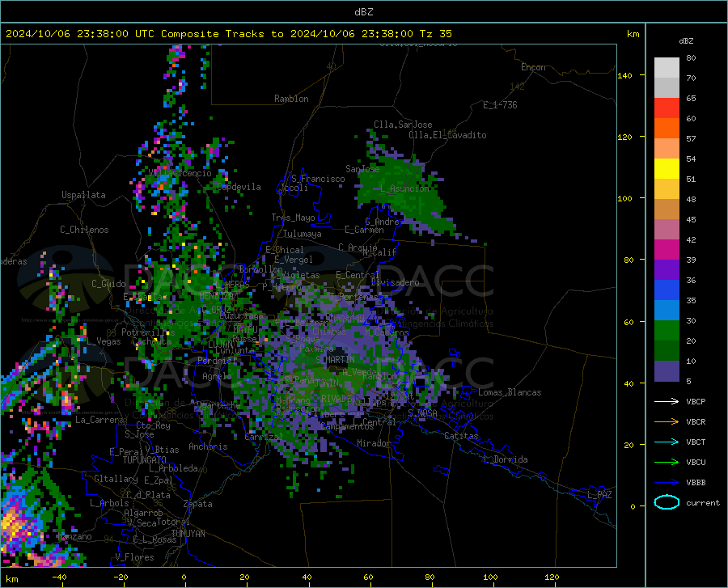Viewport: 728px width, 588px height.
Task: Select the light orange 54–57 dBZ swatch
Action: pos(667,149)
